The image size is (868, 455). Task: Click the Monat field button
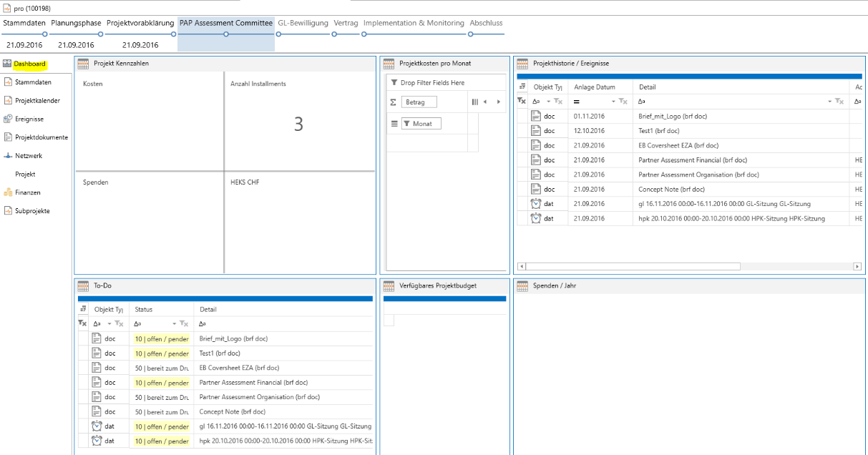click(x=420, y=124)
